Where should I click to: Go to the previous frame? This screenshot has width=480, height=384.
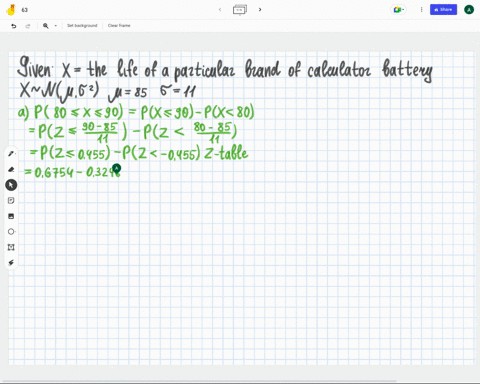coord(220,10)
